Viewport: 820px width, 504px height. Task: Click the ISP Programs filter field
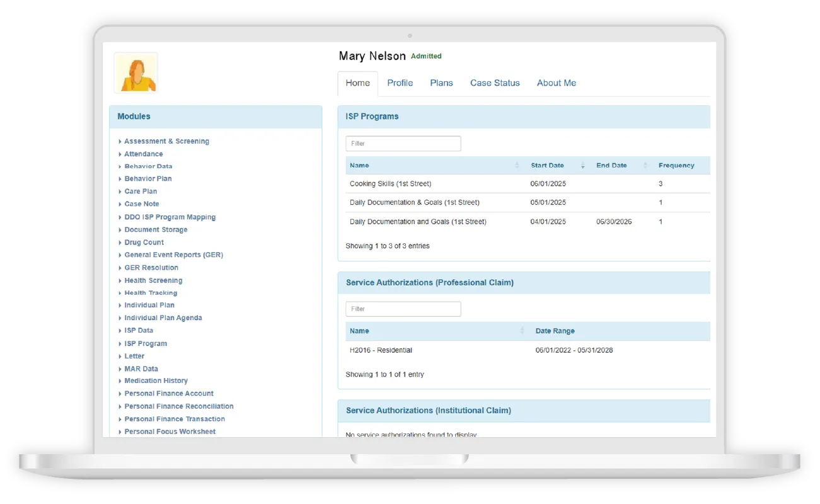pos(403,144)
